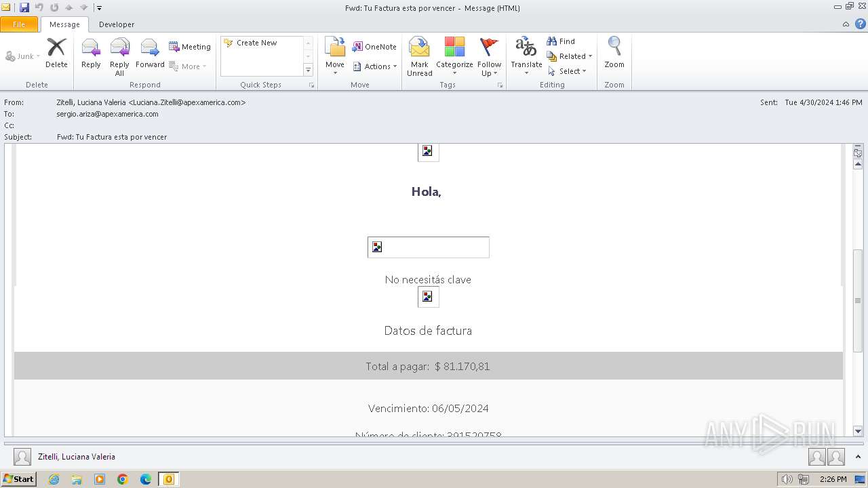The width and height of the screenshot is (868, 488).
Task: Click the wide broken image placeholder
Action: tap(428, 247)
